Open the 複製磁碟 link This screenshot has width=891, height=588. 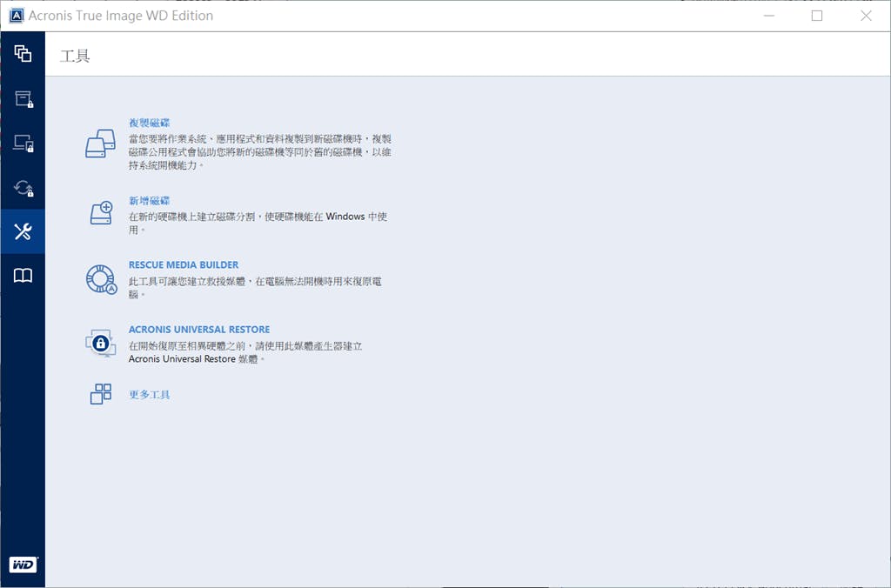[x=149, y=123]
